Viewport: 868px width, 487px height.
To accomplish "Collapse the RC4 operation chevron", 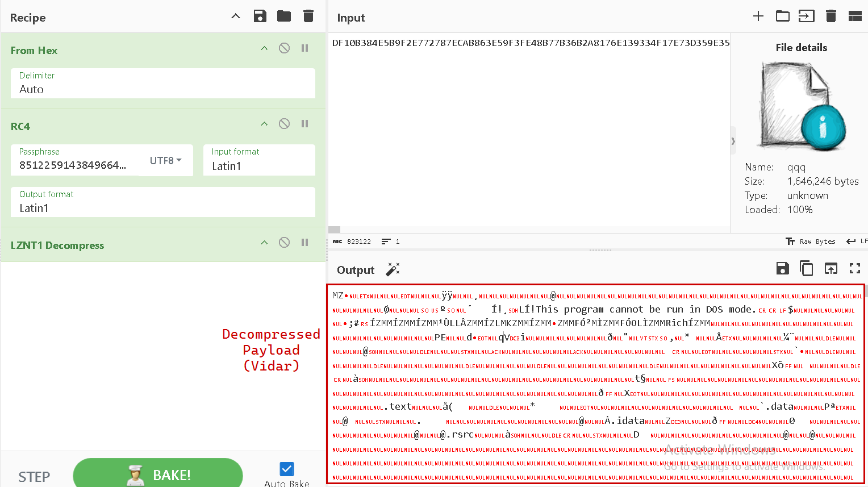I will (264, 124).
